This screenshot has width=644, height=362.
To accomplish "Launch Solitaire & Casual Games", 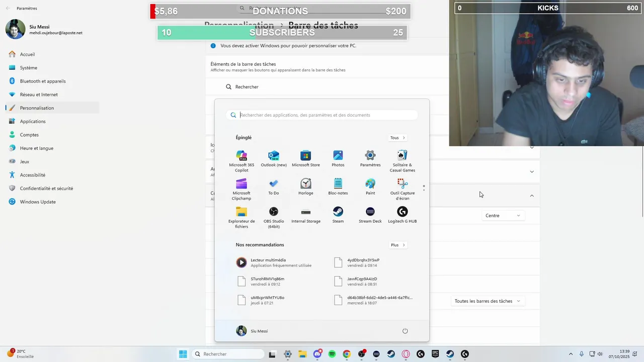I will coord(403,161).
